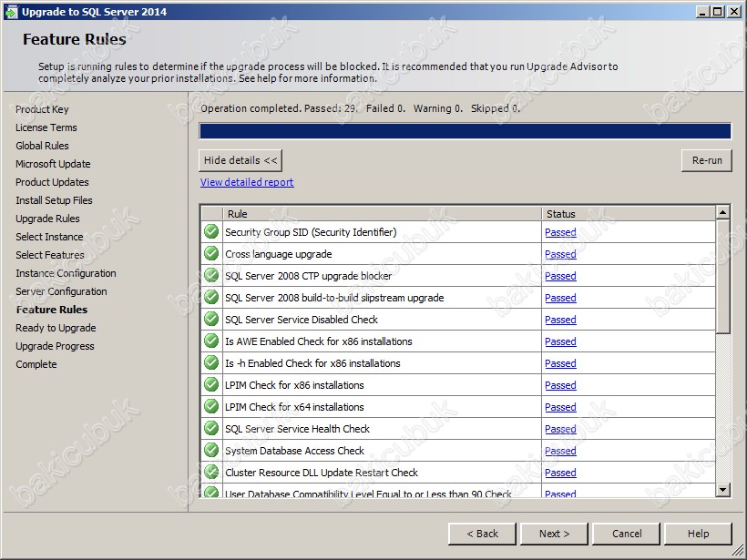
Task: Select check icon for SQL Server Service Health Check
Action: pos(211,429)
